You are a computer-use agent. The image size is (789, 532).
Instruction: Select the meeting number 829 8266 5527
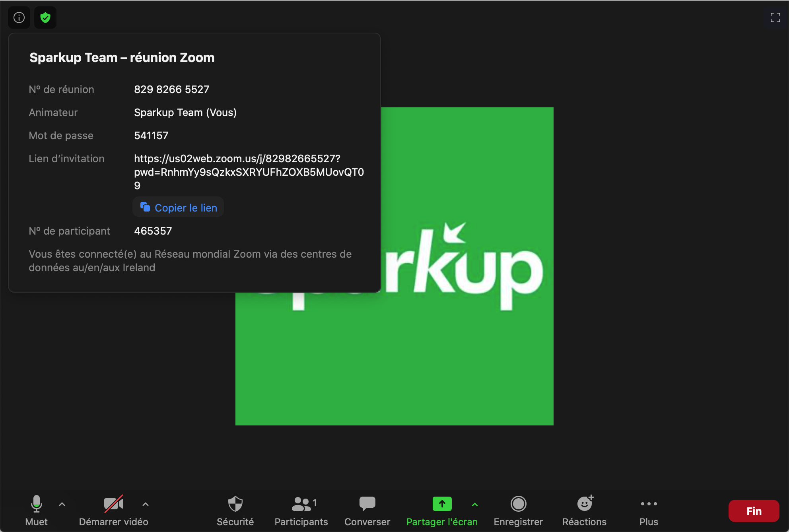(172, 89)
